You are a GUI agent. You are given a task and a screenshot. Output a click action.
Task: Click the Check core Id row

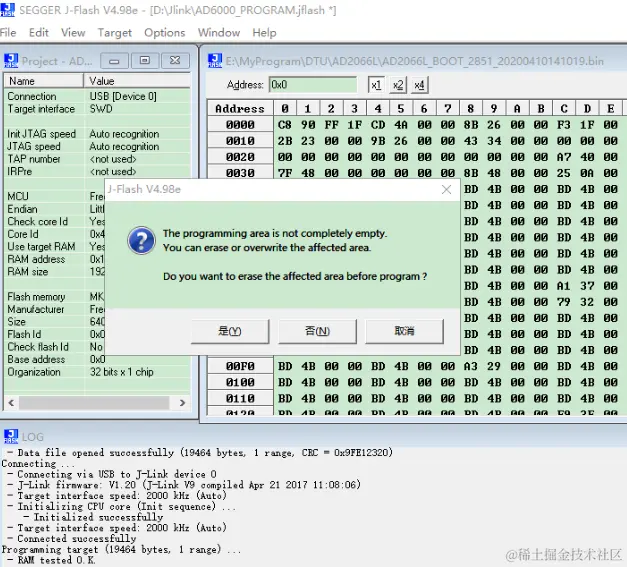54,222
